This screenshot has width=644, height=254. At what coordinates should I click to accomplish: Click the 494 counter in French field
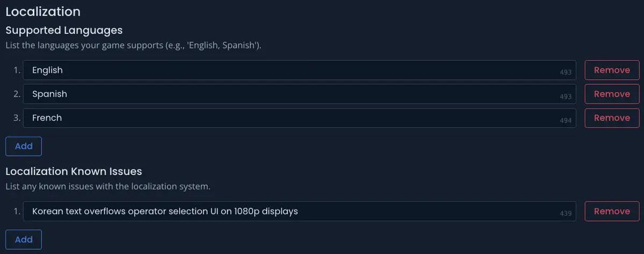point(566,121)
